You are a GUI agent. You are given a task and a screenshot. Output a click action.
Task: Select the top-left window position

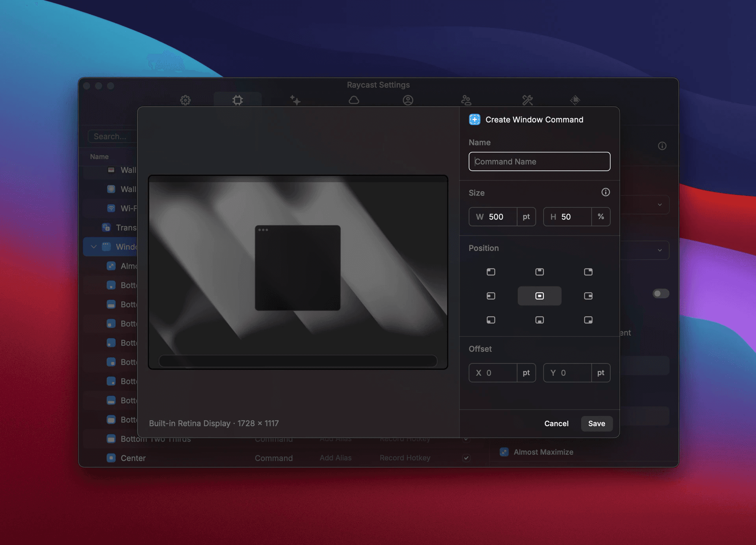click(491, 272)
